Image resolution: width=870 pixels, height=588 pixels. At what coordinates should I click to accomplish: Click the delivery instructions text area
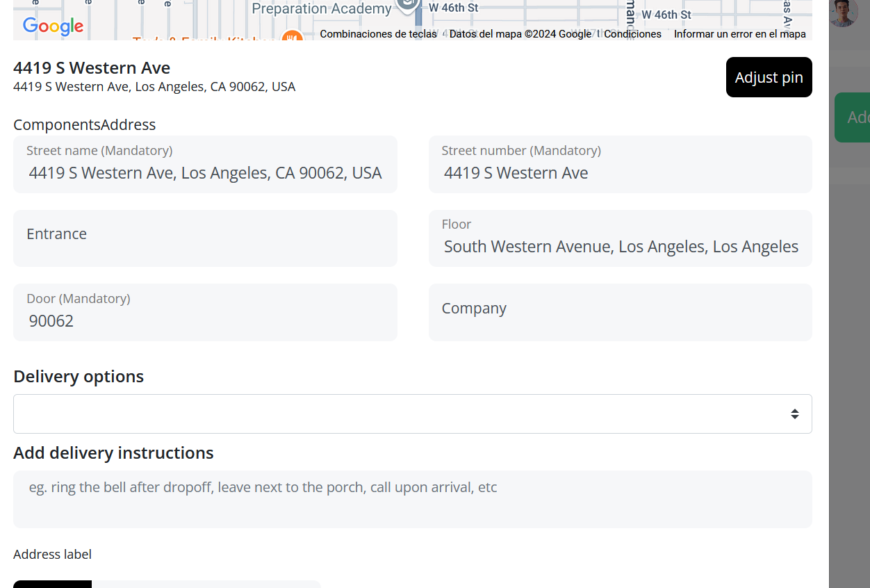413,499
